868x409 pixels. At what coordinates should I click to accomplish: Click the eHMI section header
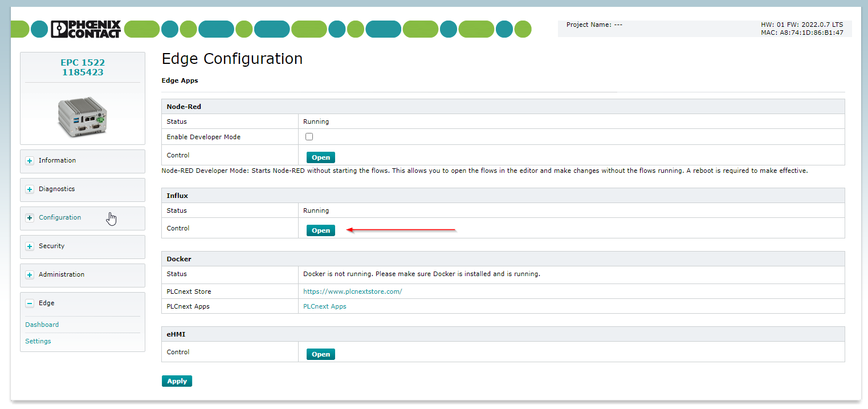coord(503,334)
